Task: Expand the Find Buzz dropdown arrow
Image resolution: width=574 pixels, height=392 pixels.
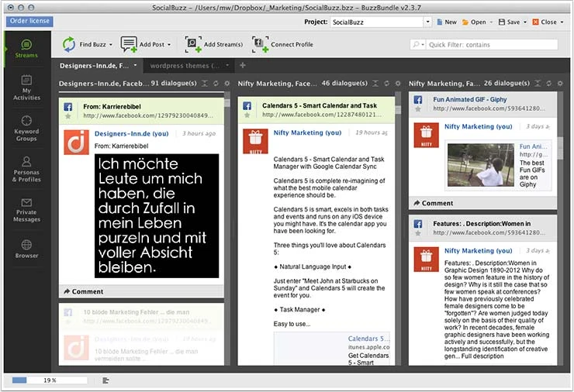Action: coord(111,45)
